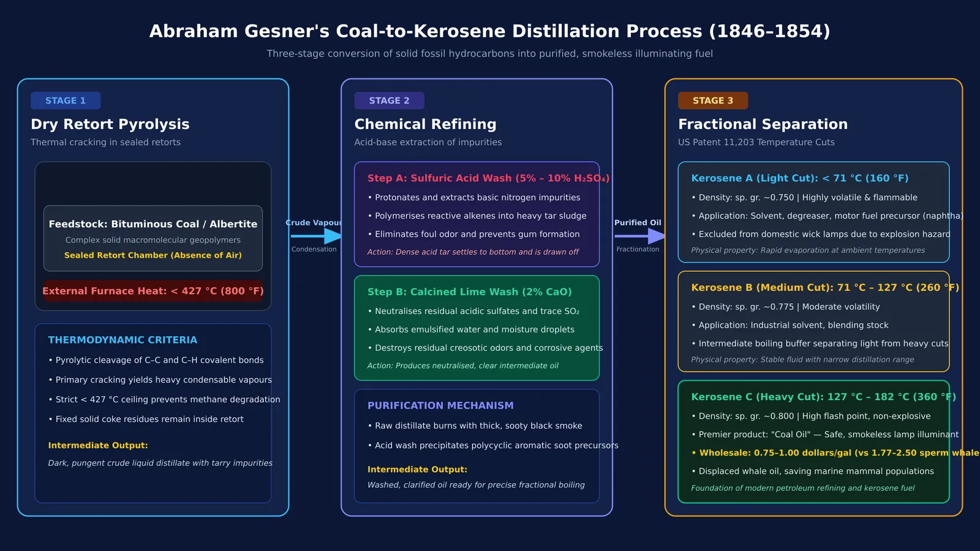Image resolution: width=980 pixels, height=551 pixels.
Task: Click the External Furnace Heat label
Action: click(x=153, y=291)
